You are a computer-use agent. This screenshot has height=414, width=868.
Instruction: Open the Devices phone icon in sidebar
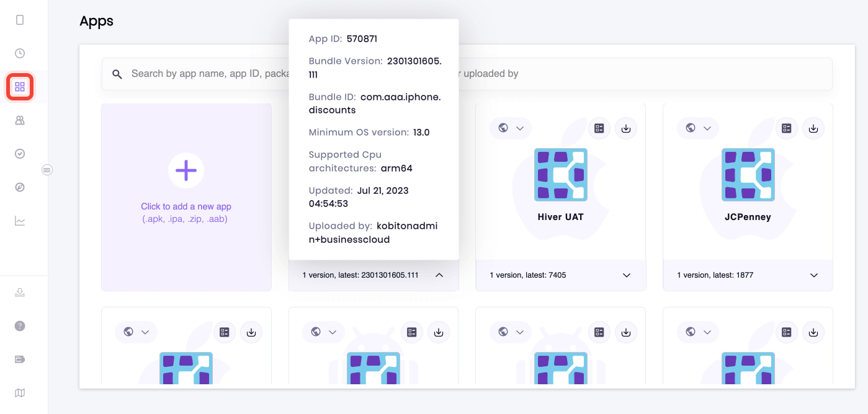(x=20, y=20)
